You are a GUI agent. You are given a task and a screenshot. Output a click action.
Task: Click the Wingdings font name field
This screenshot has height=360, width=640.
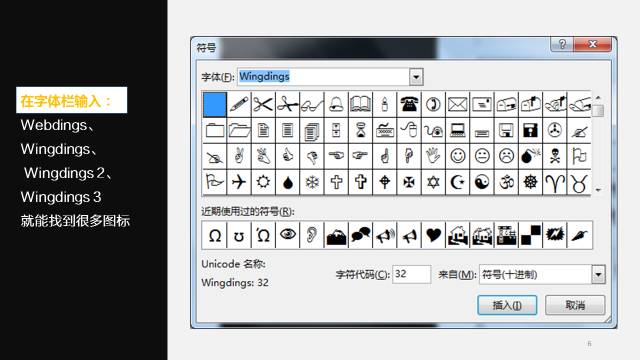tap(324, 77)
